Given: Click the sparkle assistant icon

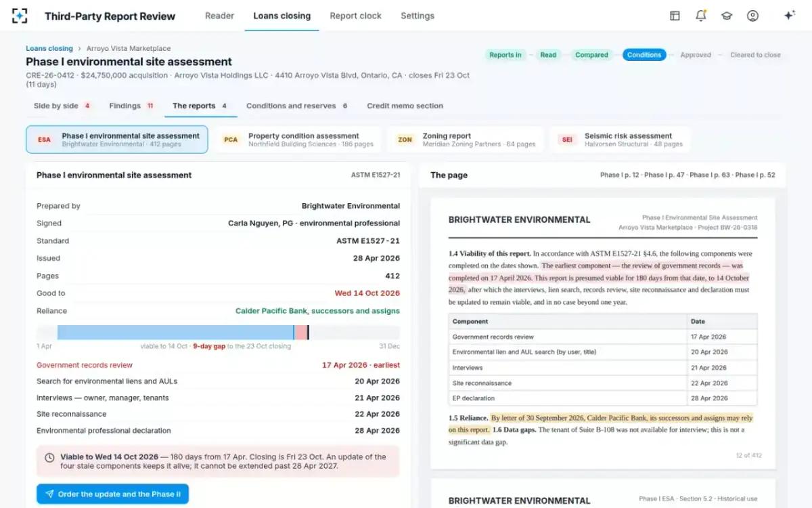Looking at the screenshot, I should pyautogui.click(x=789, y=16).
